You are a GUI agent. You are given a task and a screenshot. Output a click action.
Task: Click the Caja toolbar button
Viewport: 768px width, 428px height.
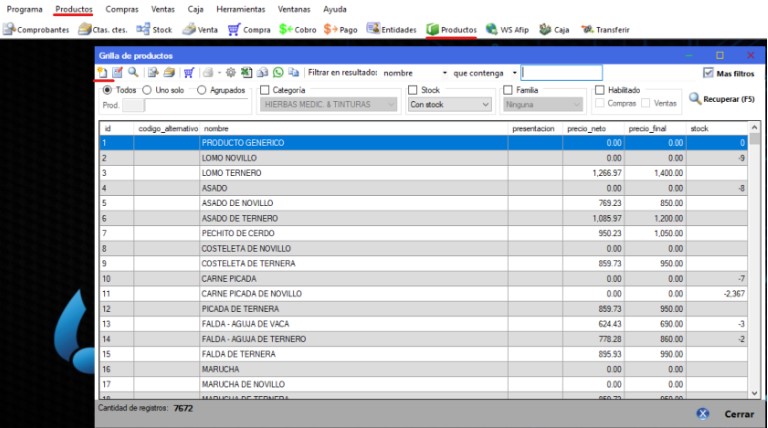[554, 29]
